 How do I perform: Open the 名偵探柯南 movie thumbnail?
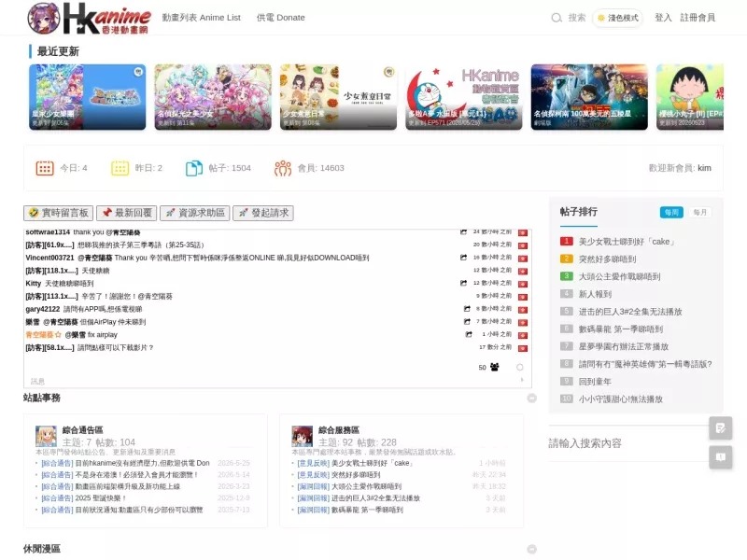tap(589, 97)
